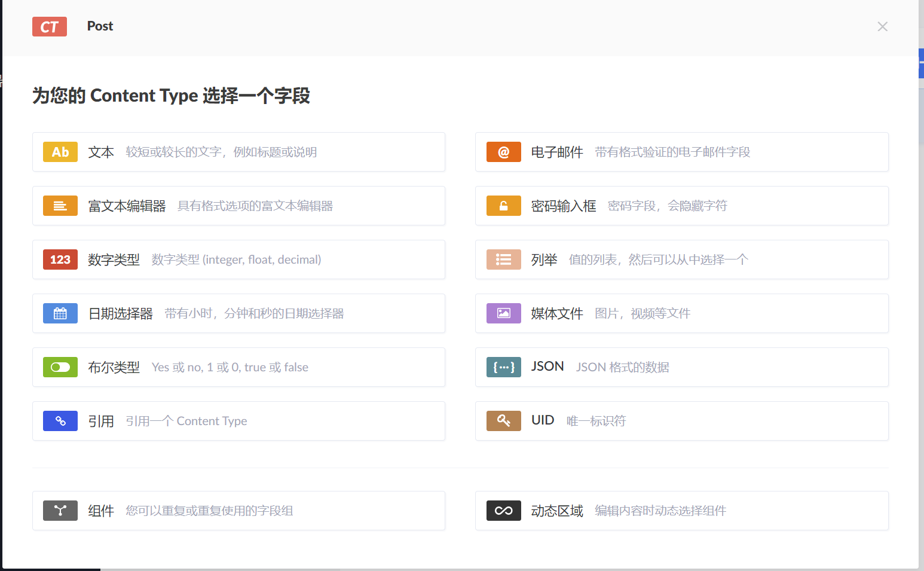Click the JSON braces icon

[x=504, y=367]
